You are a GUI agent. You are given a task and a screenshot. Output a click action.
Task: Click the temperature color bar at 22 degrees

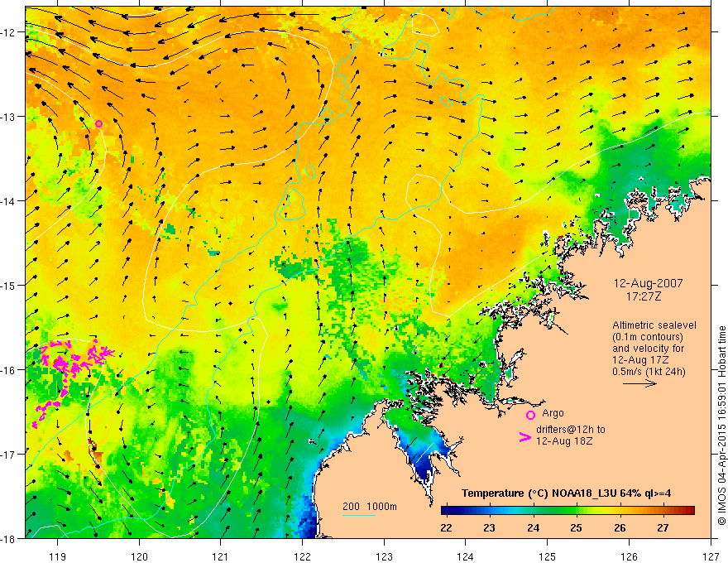(x=446, y=510)
